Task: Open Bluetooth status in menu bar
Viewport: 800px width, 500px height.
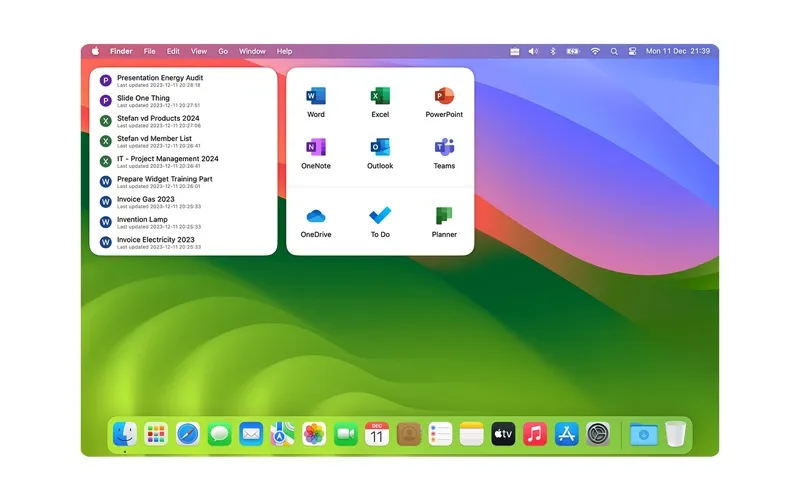Action: [553, 51]
